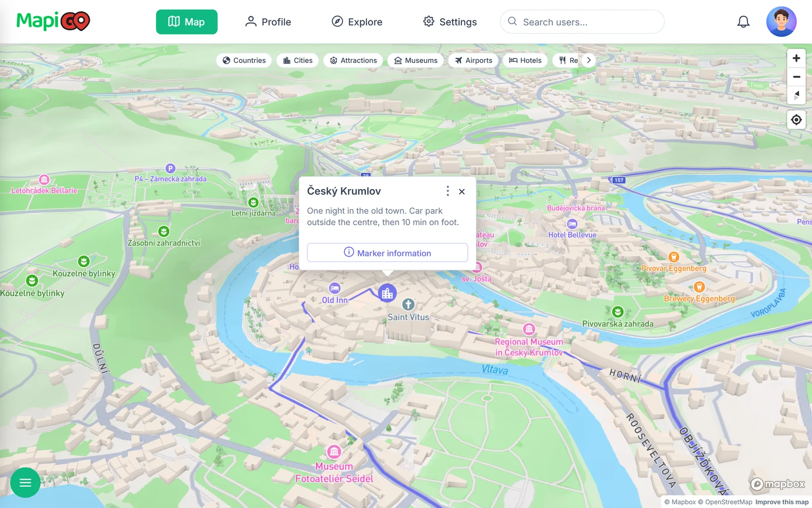
Task: Select the Brewery Eggenberg marker
Action: pos(699,287)
